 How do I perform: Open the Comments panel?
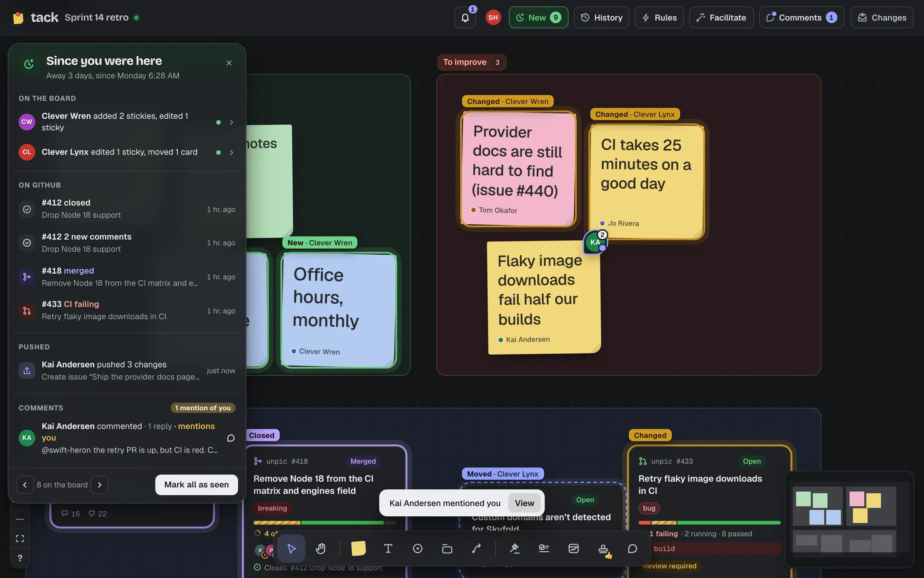(802, 17)
